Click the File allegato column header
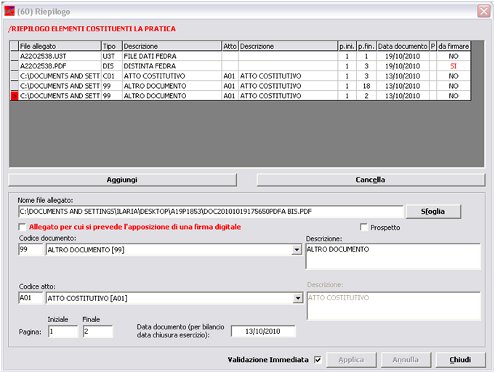The image size is (495, 373). click(x=60, y=46)
